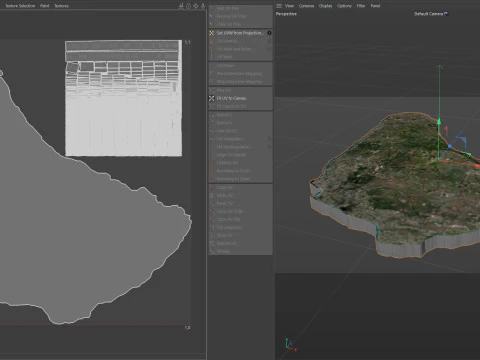Choose the Flip Sequence command
480x360 pixels.
coord(240,228)
